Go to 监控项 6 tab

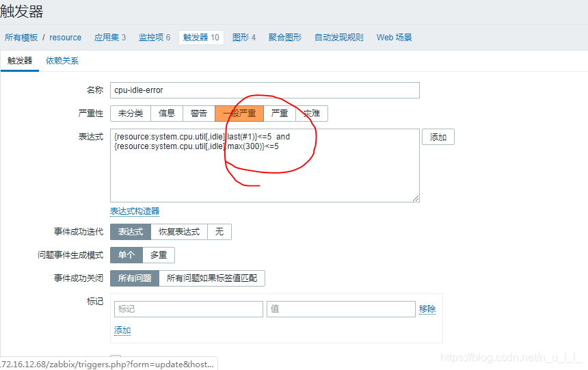click(x=155, y=38)
